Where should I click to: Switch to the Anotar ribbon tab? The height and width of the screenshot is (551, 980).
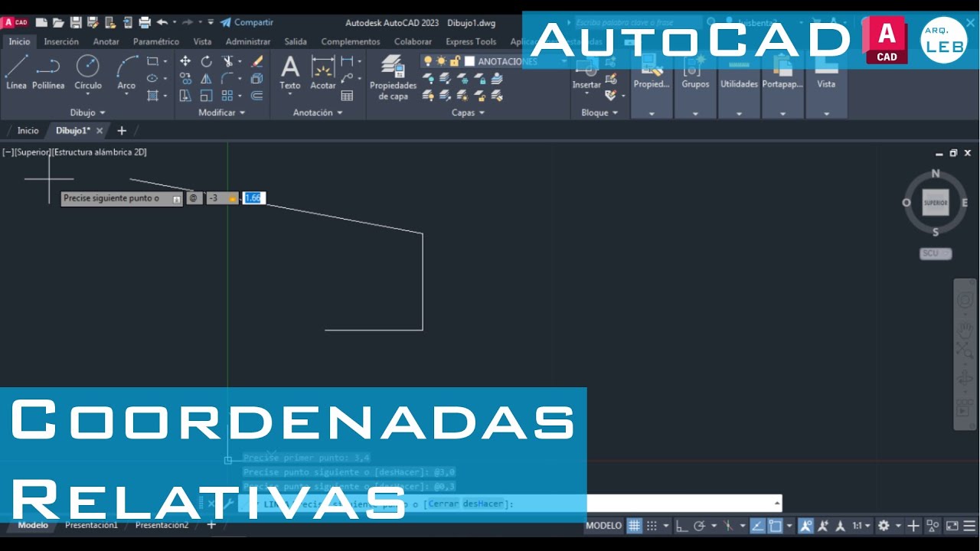pyautogui.click(x=106, y=41)
